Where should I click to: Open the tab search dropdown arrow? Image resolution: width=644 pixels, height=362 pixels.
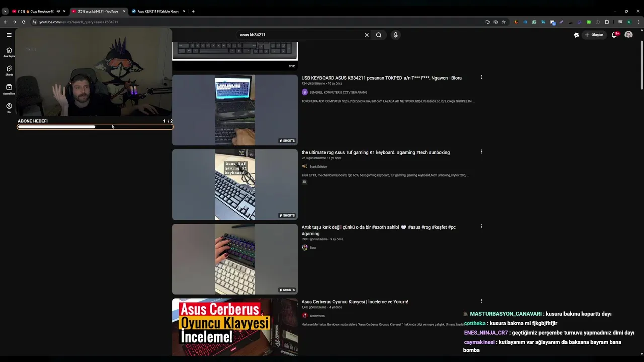click(x=5, y=11)
